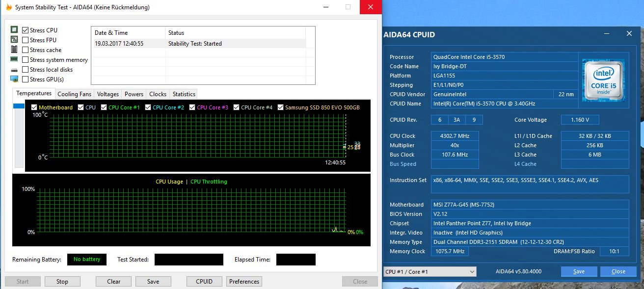Click the AIDA64 flame icon in title bar
The width and height of the screenshot is (644, 289).
tap(8, 7)
